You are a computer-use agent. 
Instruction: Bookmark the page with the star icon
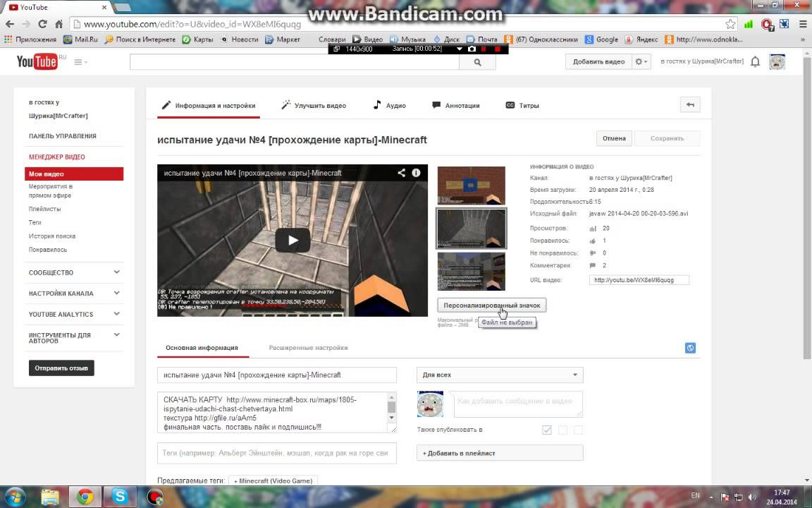point(730,24)
